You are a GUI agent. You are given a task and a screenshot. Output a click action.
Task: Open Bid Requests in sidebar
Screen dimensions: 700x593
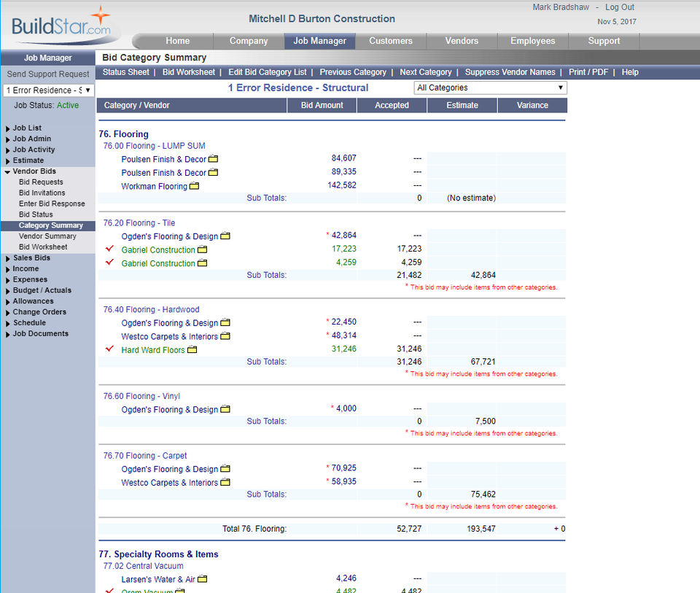[x=41, y=182]
